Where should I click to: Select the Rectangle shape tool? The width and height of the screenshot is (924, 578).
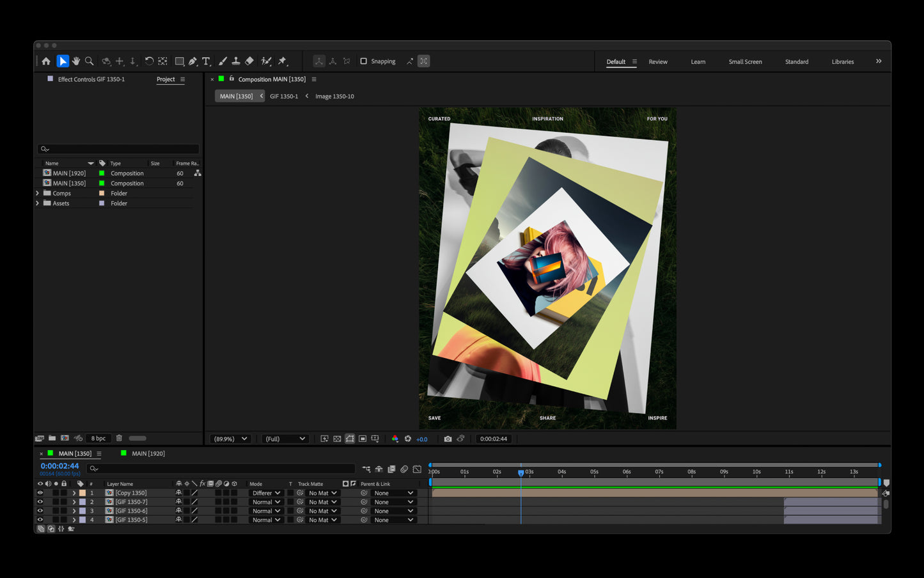179,61
